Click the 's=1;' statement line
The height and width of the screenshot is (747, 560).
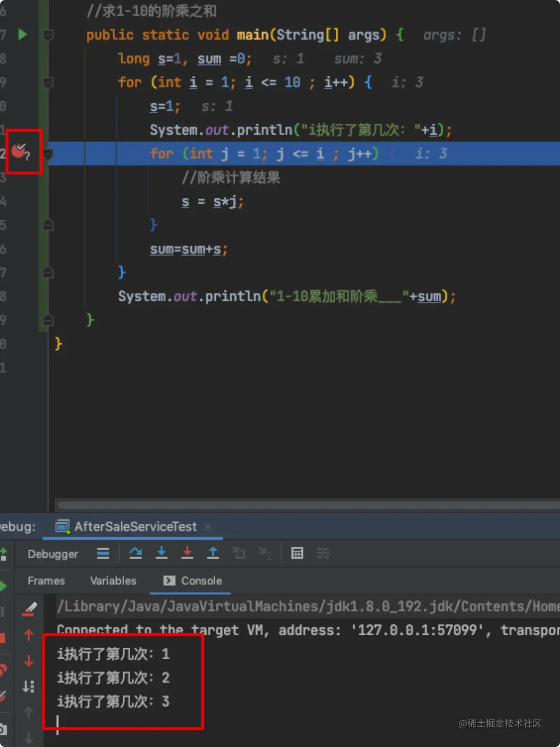coord(165,106)
